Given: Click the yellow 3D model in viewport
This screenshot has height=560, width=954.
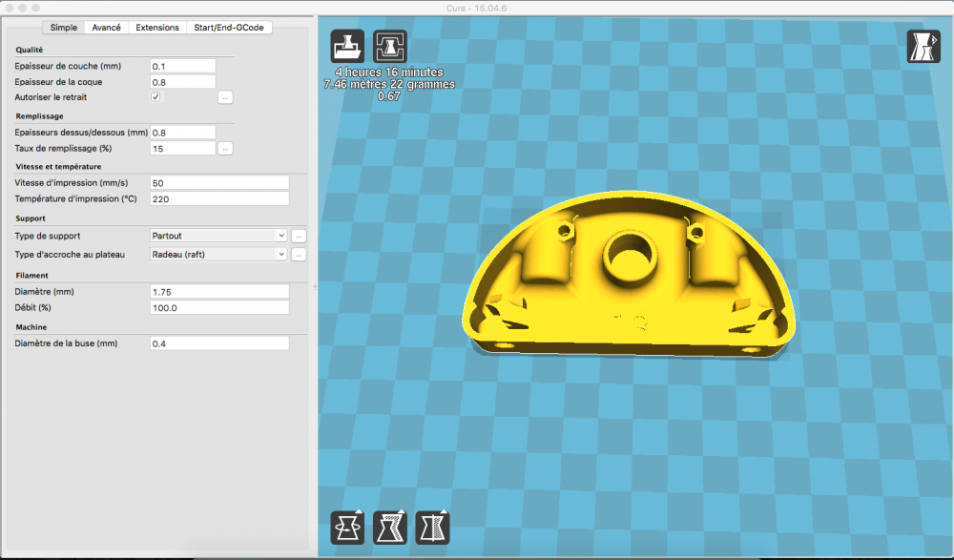Looking at the screenshot, I should 629,274.
